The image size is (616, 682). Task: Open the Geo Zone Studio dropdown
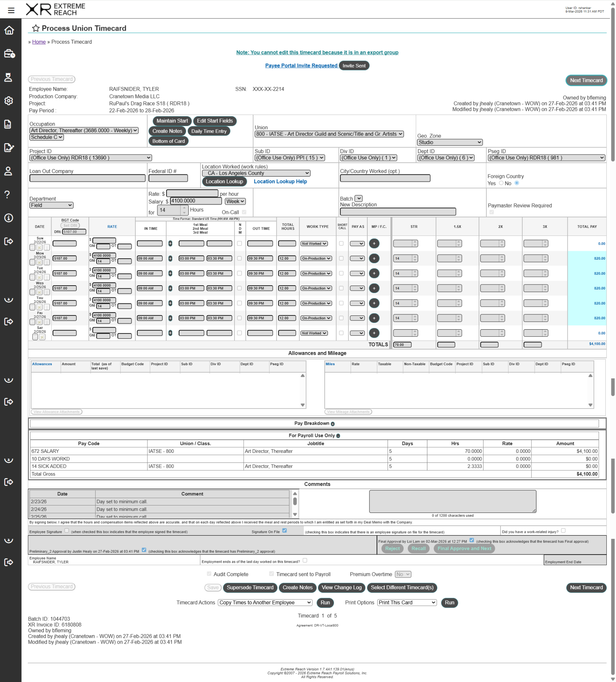coord(450,142)
